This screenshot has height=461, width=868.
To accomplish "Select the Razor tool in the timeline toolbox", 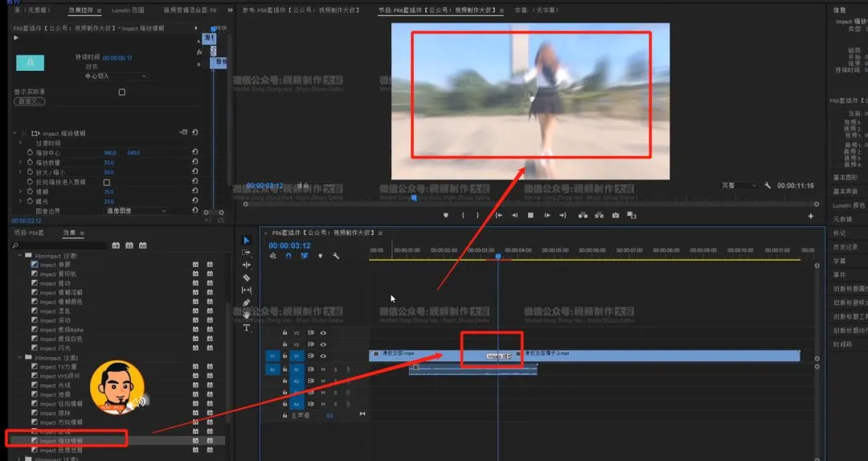I will click(247, 278).
